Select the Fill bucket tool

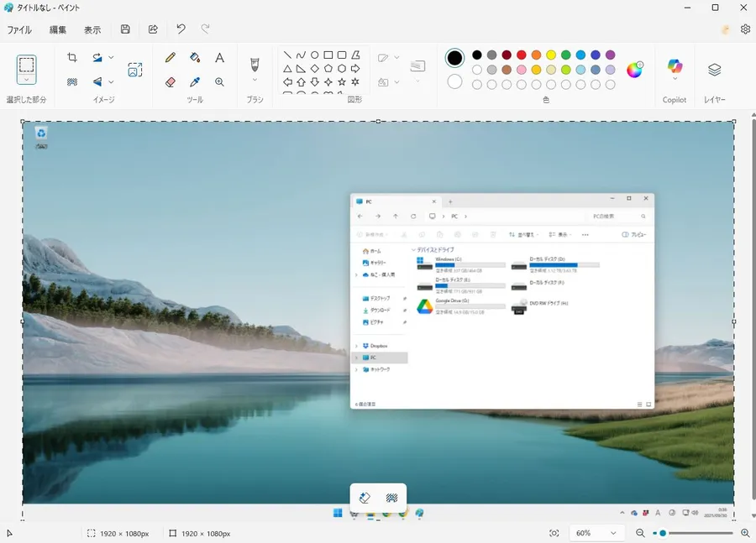195,58
